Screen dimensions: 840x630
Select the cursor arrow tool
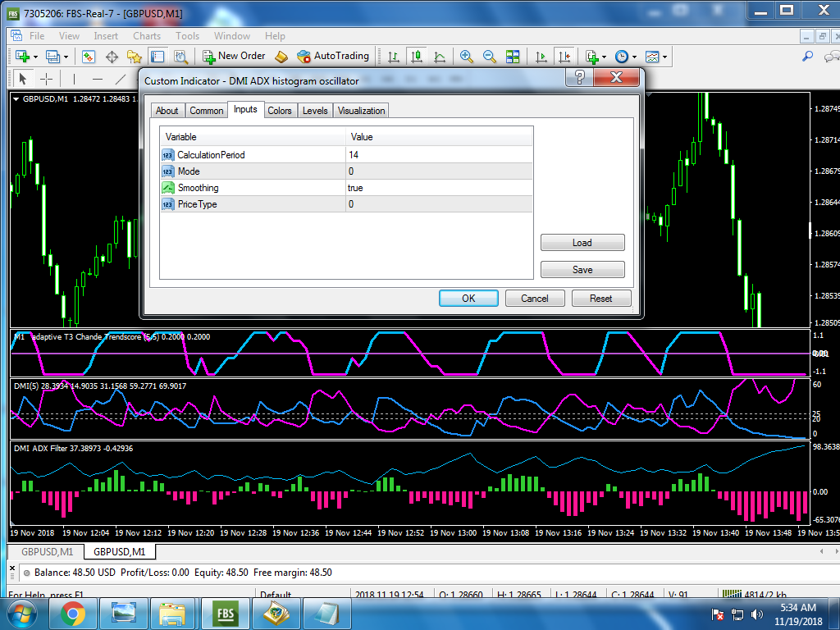coord(23,79)
